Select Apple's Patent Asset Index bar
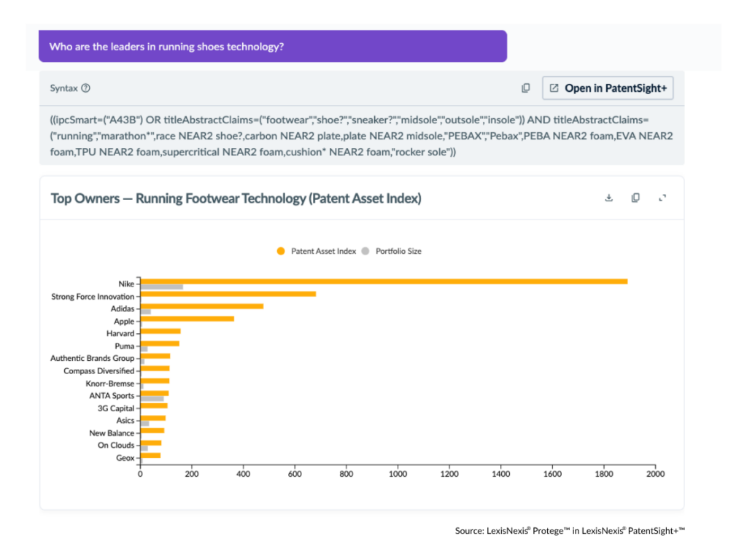The image size is (747, 560). pyautogui.click(x=187, y=319)
